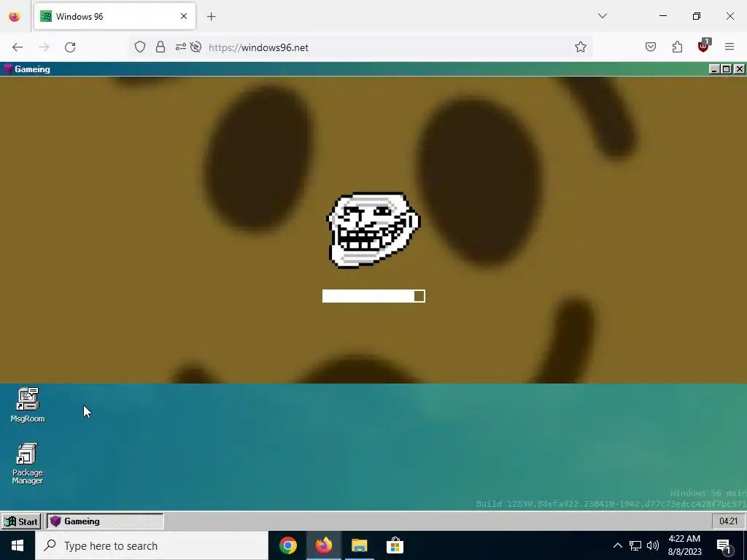Open the volume speaker tray icon
Screen dimensions: 747x560
click(653, 545)
